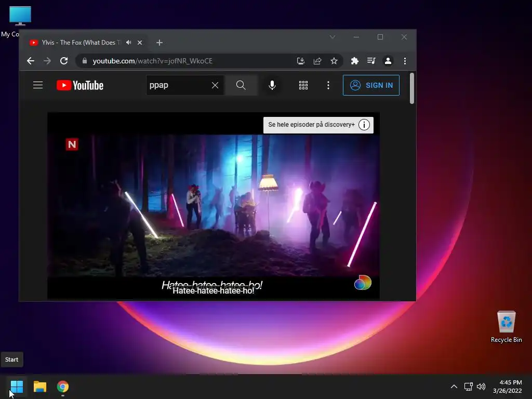
Task: Open a new tab with the plus button
Action: [x=159, y=43]
